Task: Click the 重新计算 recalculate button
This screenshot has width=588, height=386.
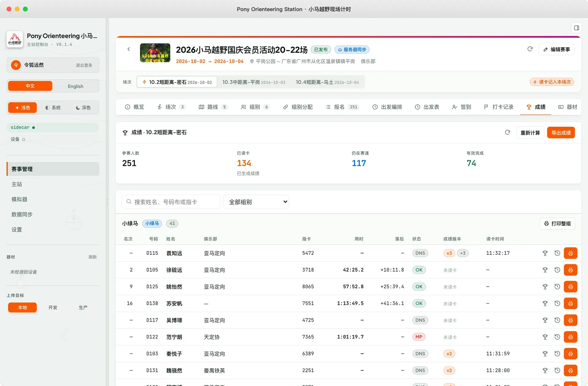Action: coord(530,133)
